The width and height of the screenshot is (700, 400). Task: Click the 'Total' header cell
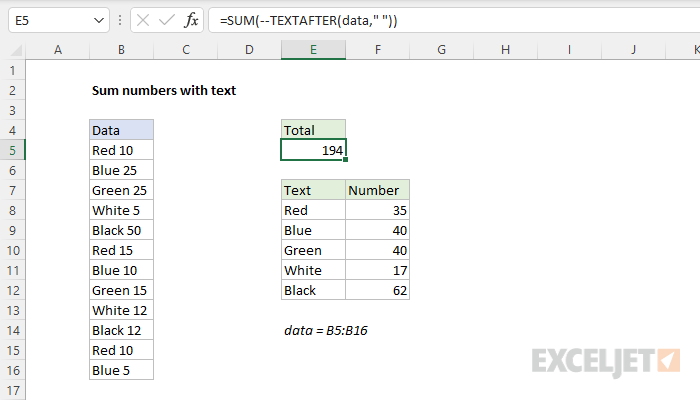point(313,130)
